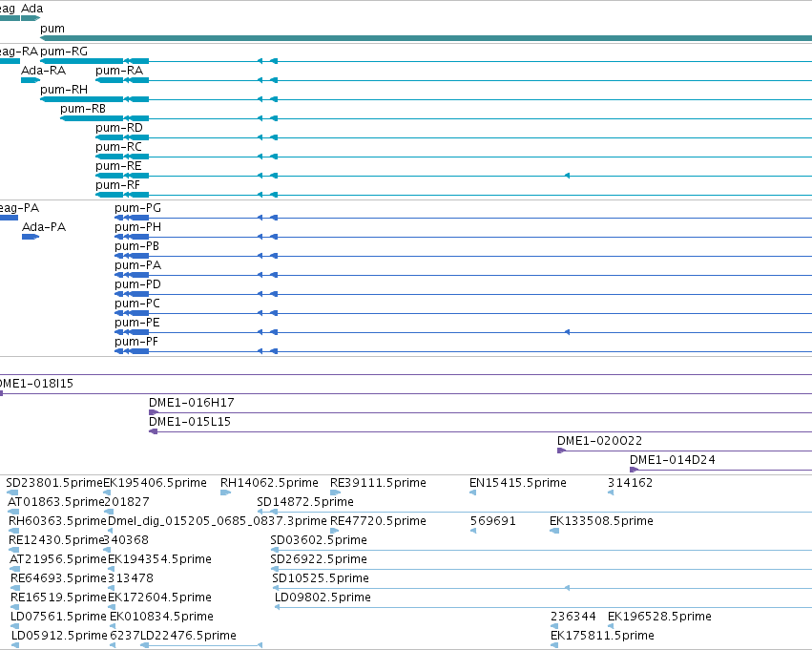Select EST EK194354.5prime label
The width and height of the screenshot is (812, 650).
[159, 559]
